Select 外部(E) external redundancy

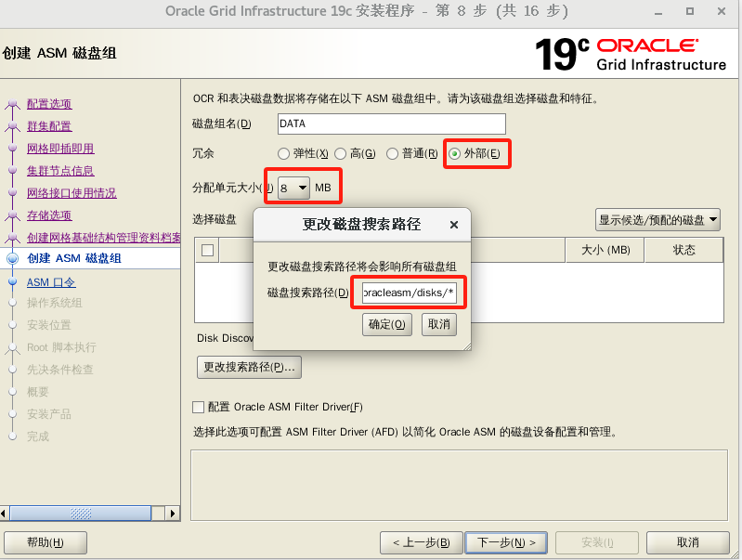point(454,154)
